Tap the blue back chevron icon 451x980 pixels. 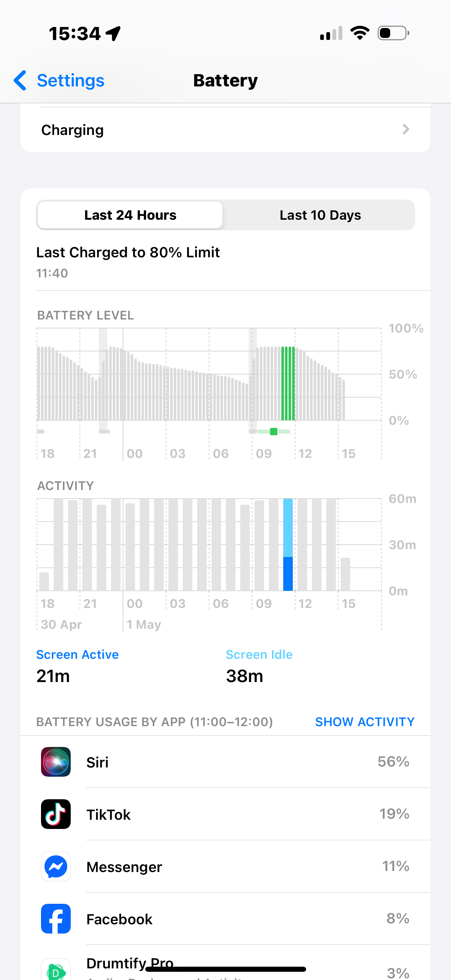click(x=20, y=80)
